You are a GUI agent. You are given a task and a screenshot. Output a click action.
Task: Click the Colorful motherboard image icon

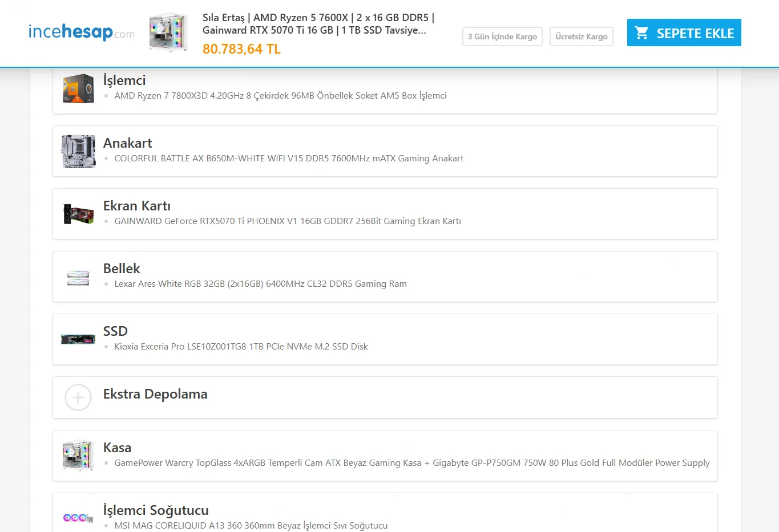coord(78,151)
